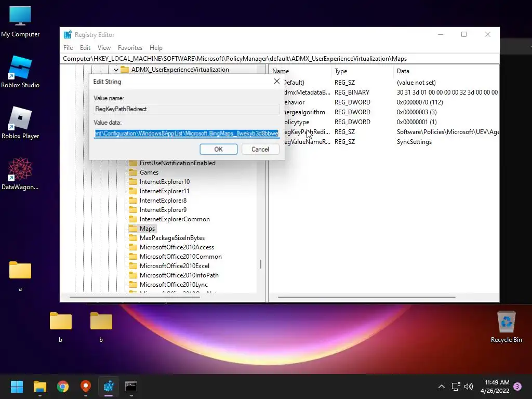
Task: Open My Computer desktop icon
Action: tap(20, 21)
